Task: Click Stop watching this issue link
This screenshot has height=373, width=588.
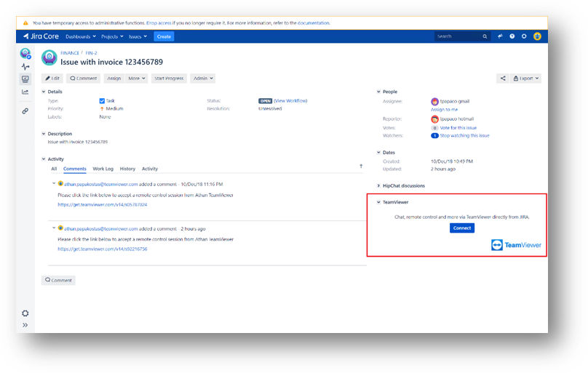Action: pyautogui.click(x=464, y=135)
